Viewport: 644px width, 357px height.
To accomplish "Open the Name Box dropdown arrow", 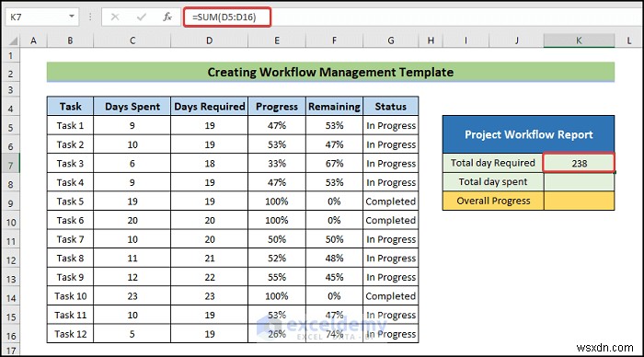I will 72,17.
